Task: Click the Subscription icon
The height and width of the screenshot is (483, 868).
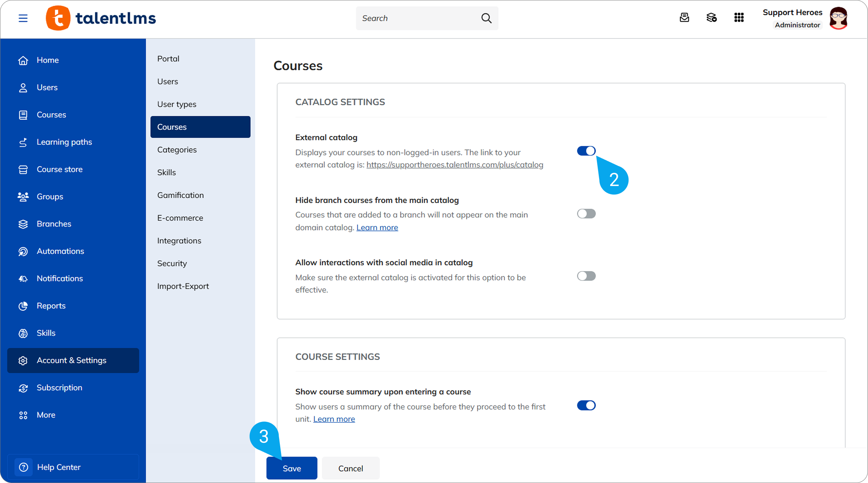Action: coord(23,388)
